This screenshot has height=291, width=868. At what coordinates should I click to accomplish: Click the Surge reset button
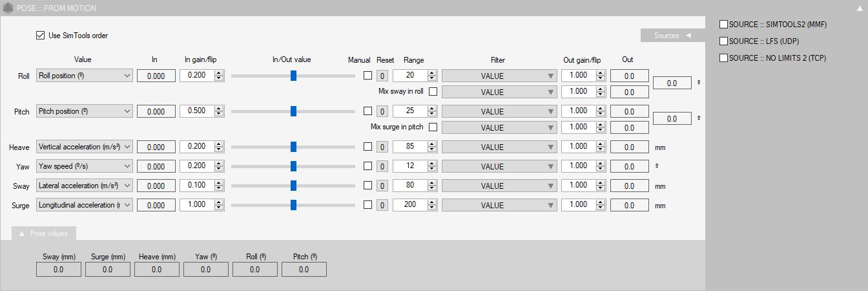pos(381,205)
